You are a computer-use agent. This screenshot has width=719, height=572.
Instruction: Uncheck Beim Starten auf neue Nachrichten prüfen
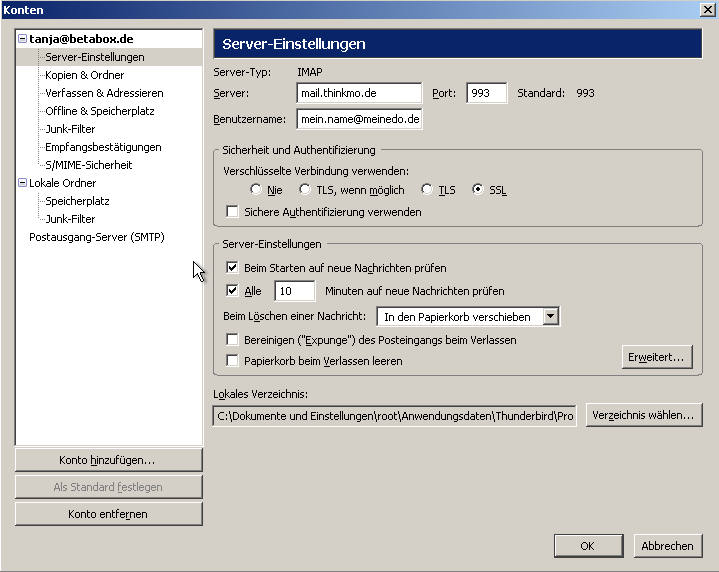click(233, 268)
